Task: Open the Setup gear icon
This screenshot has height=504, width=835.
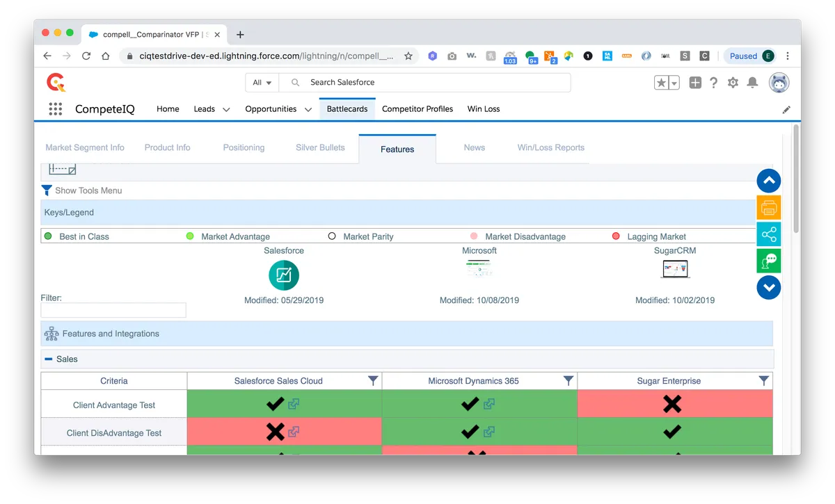Action: (733, 83)
